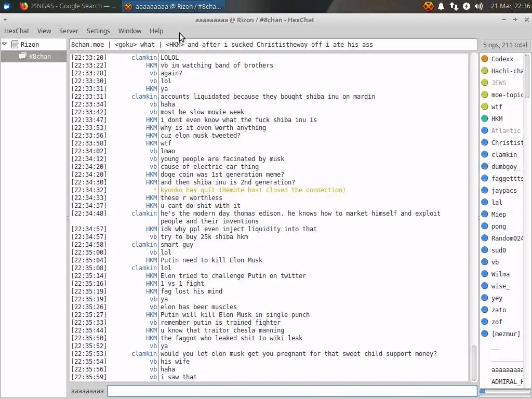The image size is (532, 399).
Task: Click the blue icon beside Random024
Action: (x=485, y=238)
